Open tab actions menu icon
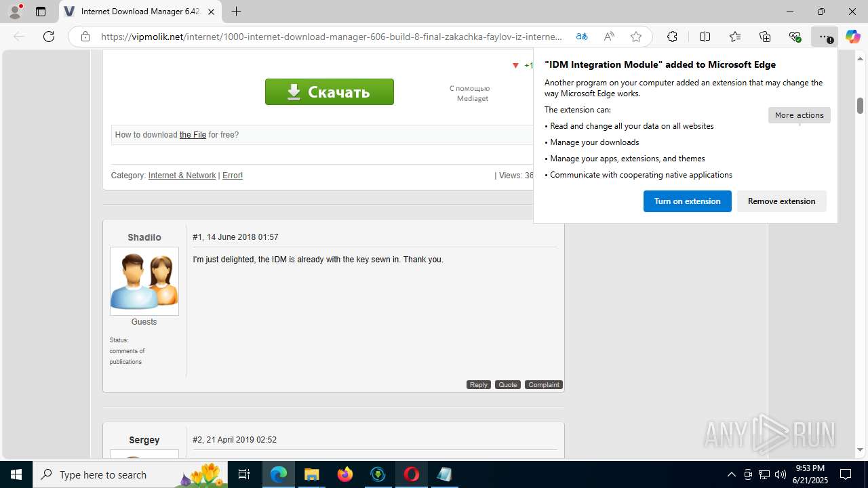The width and height of the screenshot is (868, 488). [41, 12]
